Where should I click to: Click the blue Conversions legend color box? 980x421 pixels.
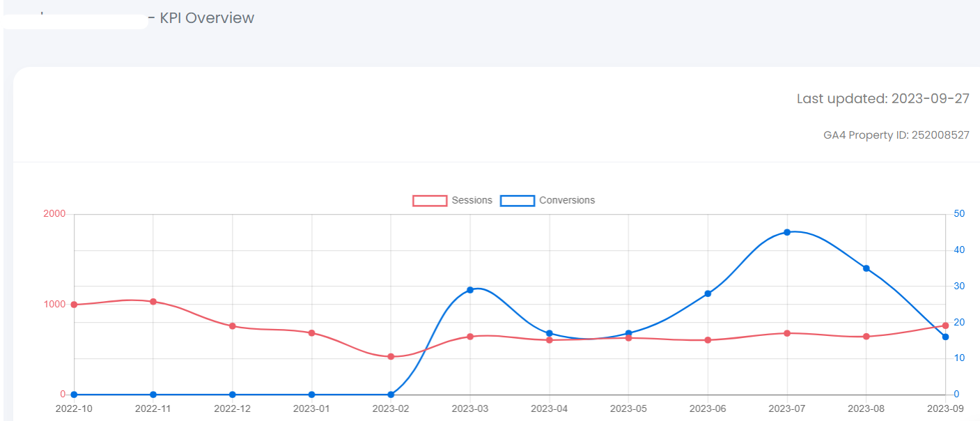(518, 201)
